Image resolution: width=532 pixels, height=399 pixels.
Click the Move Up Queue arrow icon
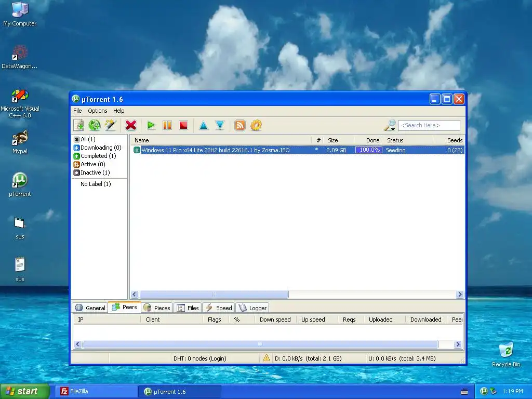pyautogui.click(x=204, y=125)
